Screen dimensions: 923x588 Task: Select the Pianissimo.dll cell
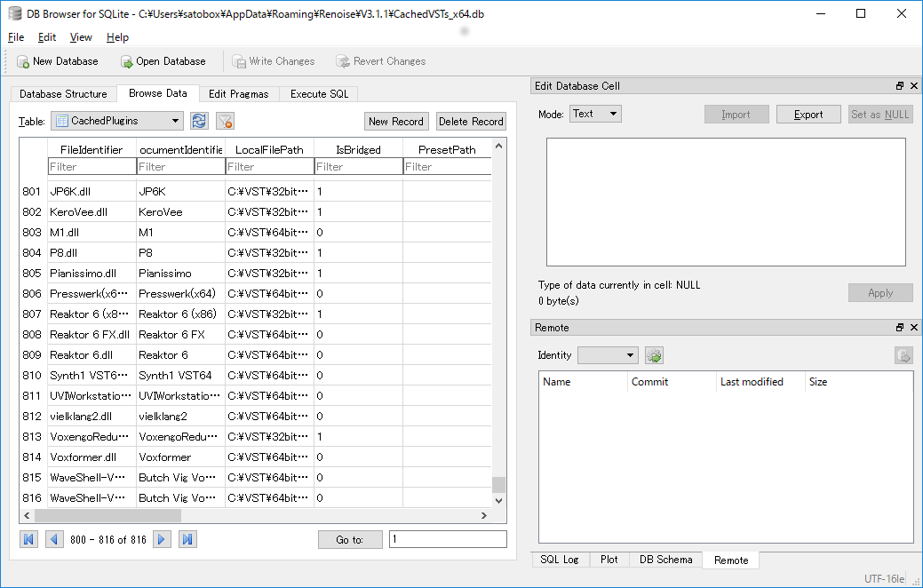coord(92,273)
